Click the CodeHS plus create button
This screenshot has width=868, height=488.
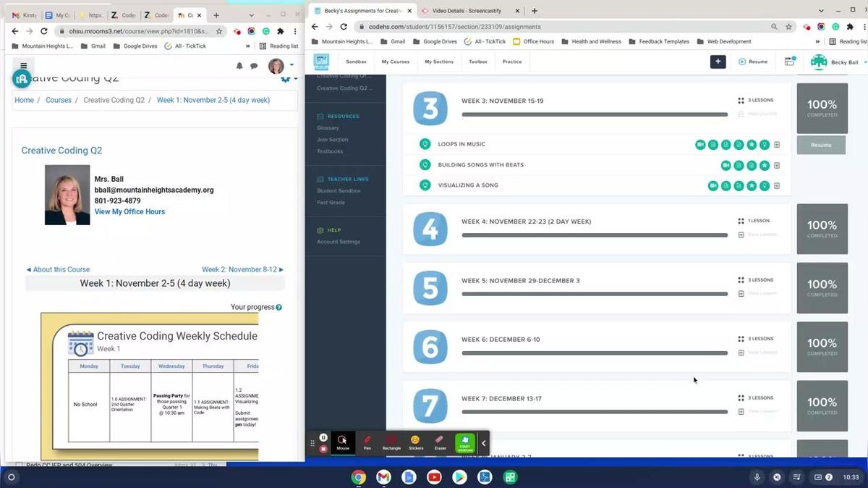click(718, 62)
